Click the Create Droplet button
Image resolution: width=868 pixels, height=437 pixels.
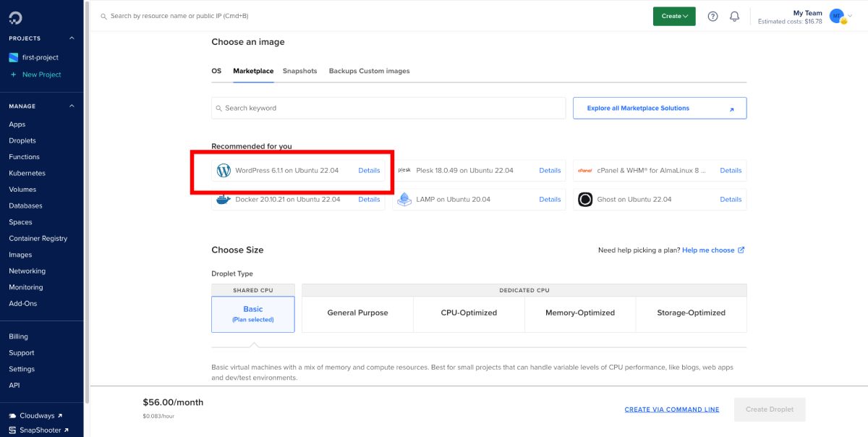pyautogui.click(x=770, y=410)
